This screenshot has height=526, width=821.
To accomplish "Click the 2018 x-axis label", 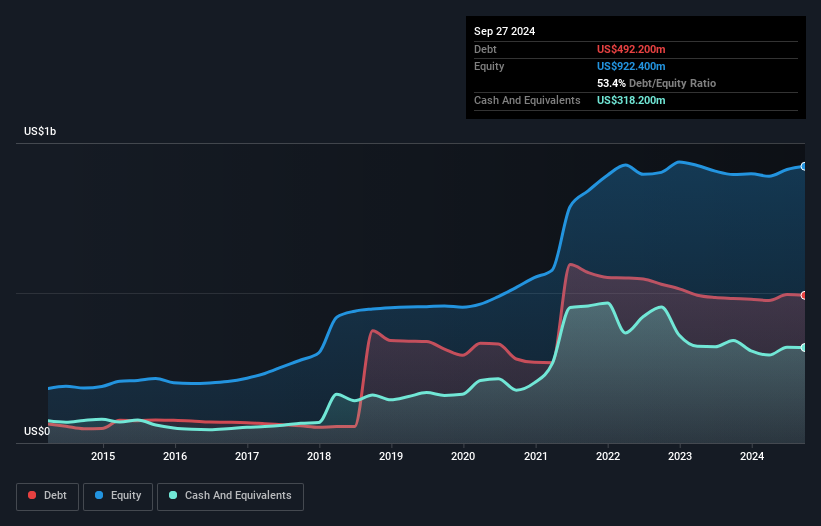I will pos(319,456).
